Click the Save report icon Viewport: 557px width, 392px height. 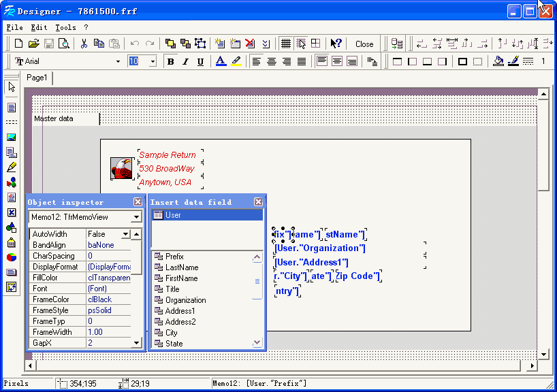tap(49, 44)
